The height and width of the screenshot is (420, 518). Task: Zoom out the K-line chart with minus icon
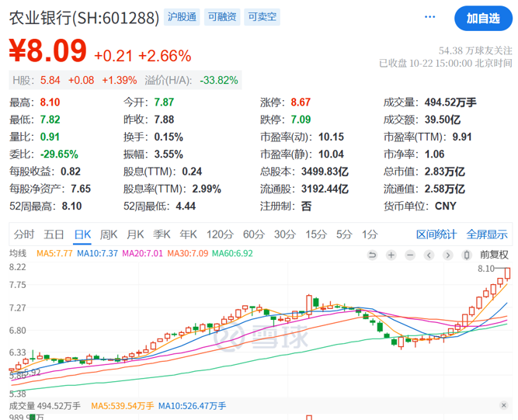click(x=410, y=255)
